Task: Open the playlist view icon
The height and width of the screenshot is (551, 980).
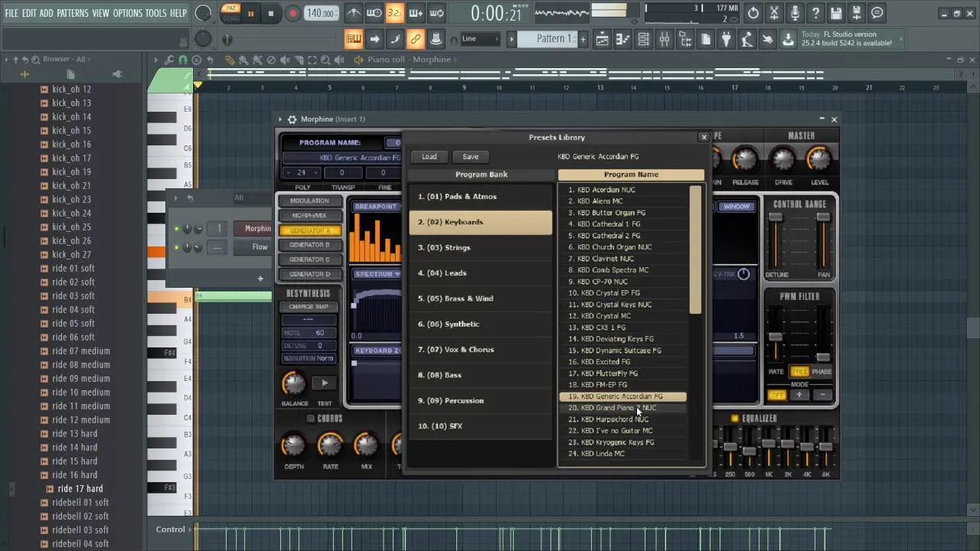Action: [x=603, y=39]
